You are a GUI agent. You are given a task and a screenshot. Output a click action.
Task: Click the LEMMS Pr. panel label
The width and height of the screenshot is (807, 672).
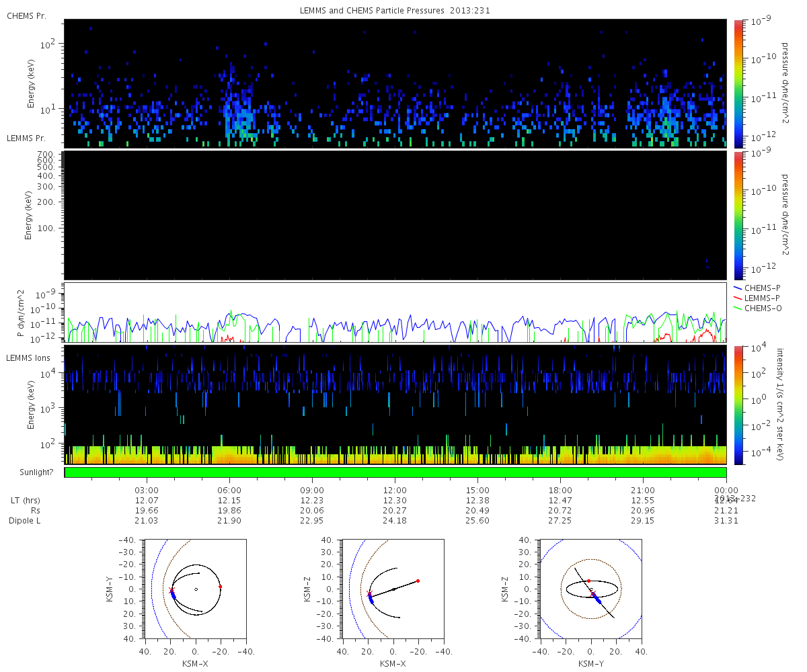(x=26, y=138)
